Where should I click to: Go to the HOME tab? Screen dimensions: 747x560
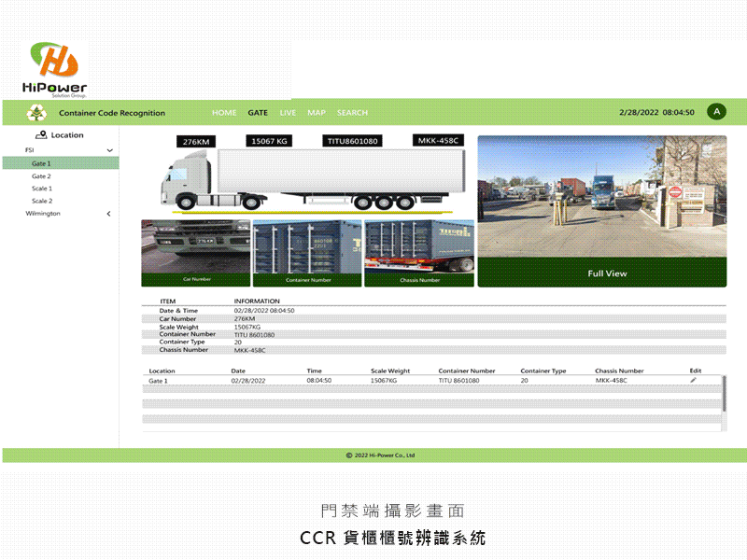[224, 113]
